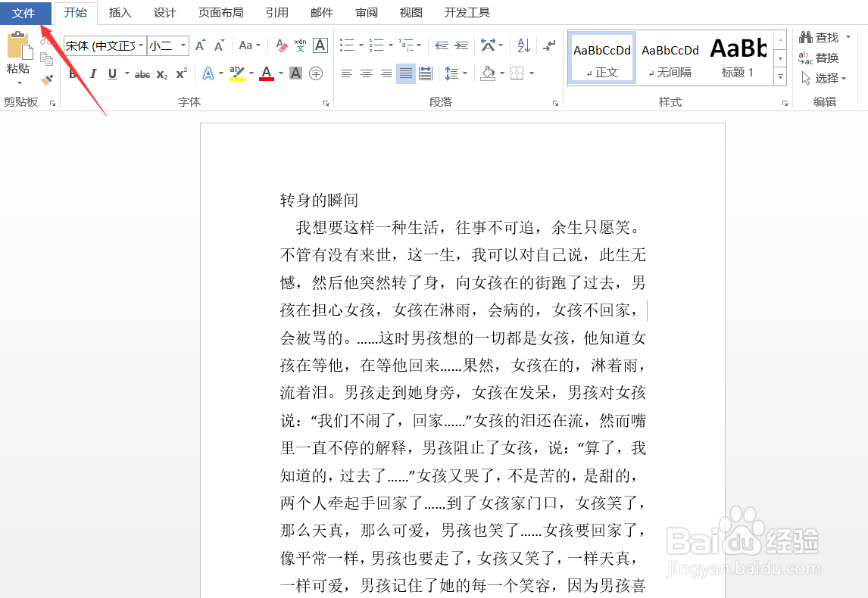
Task: Apply character border (boxed A) icon
Action: (x=320, y=45)
